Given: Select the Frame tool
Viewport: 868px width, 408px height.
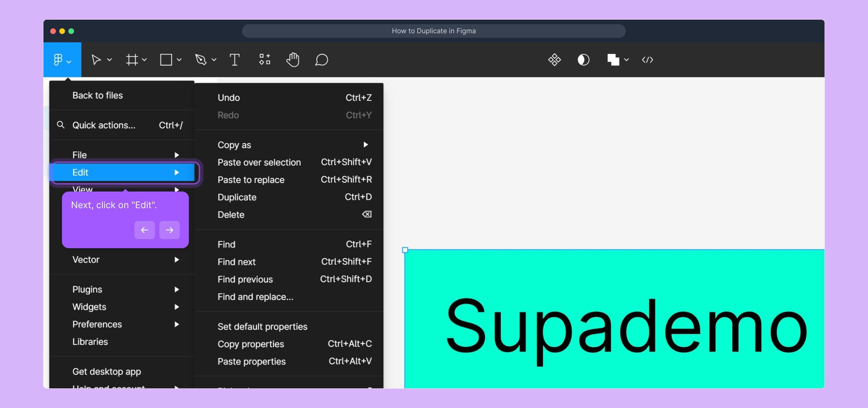Looking at the screenshot, I should [132, 60].
